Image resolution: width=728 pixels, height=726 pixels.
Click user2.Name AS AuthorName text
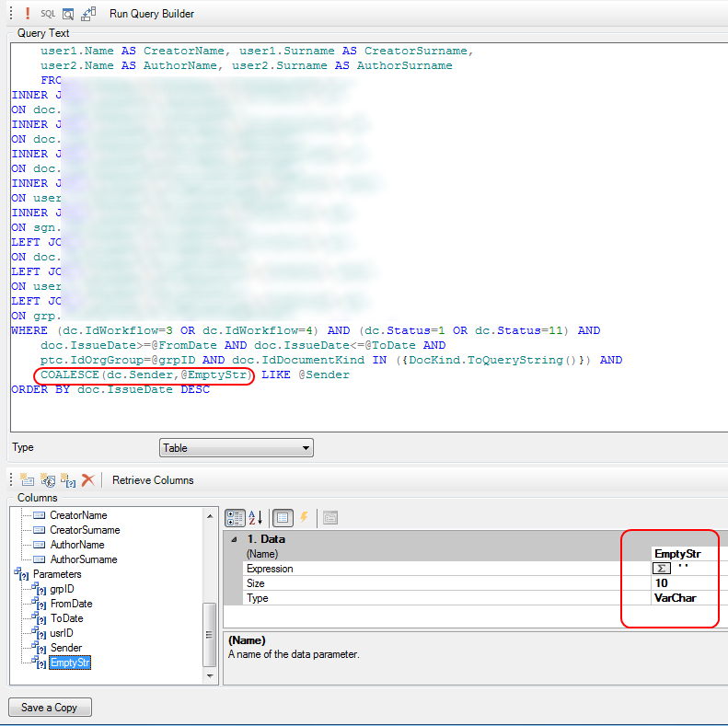[x=129, y=66]
